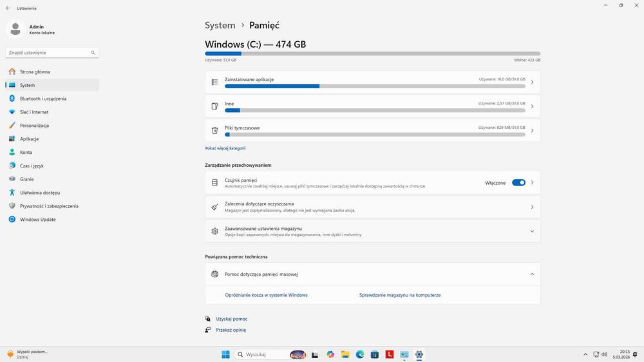This screenshot has width=644, height=362.
Task: Click the Granie controller icon
Action: click(x=12, y=179)
